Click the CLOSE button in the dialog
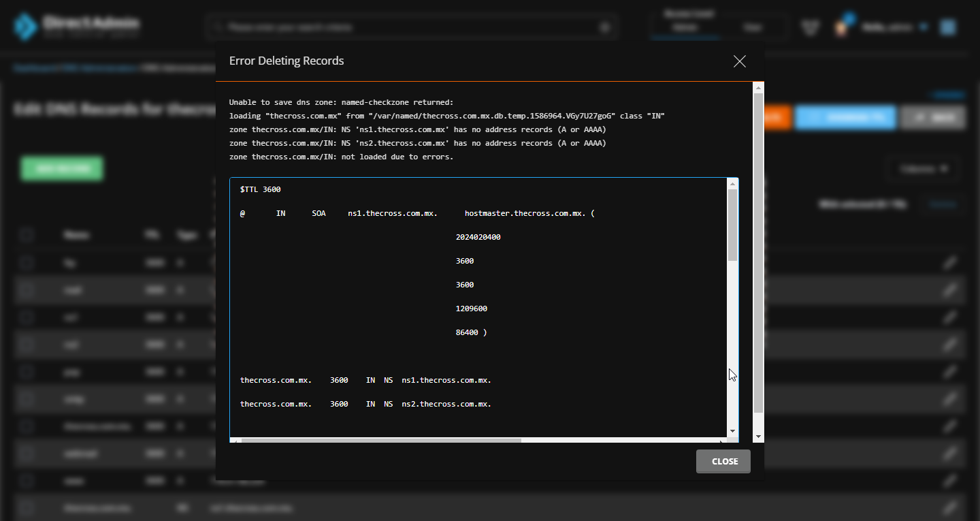Viewport: 980px width, 521px height. (723, 461)
